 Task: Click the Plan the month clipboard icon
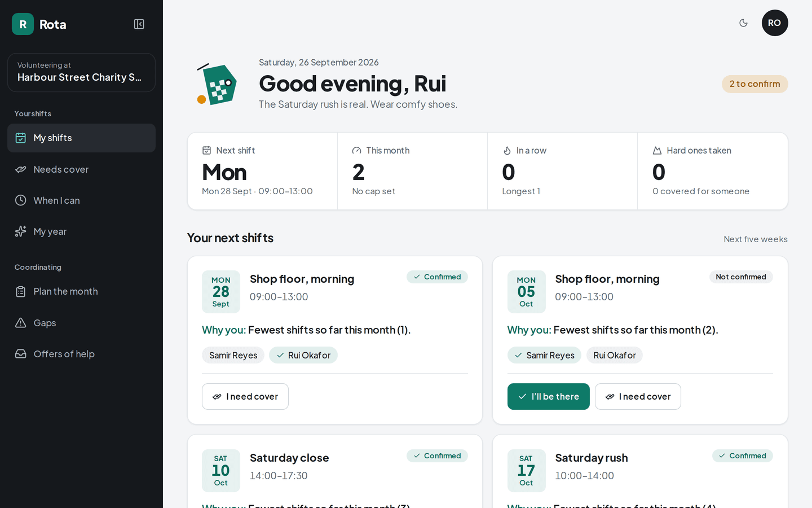21,291
